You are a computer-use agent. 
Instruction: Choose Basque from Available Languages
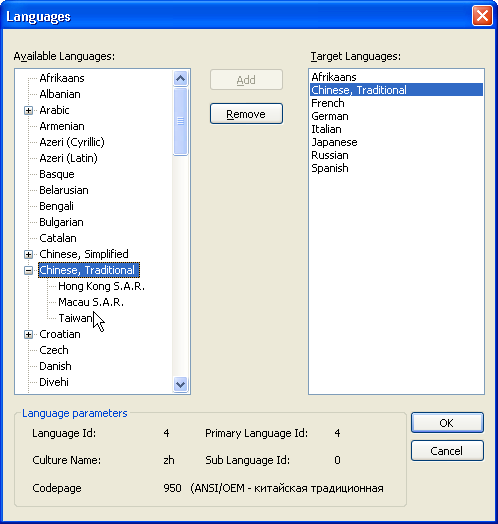point(57,174)
